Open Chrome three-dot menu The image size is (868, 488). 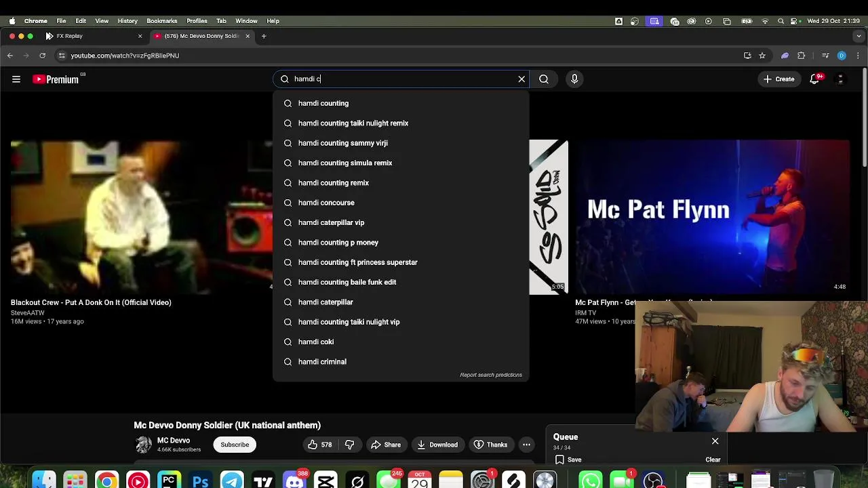pyautogui.click(x=857, y=56)
